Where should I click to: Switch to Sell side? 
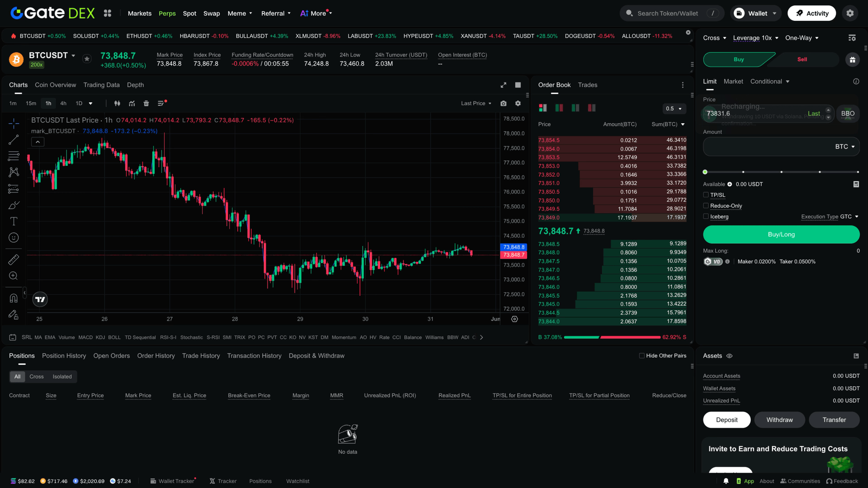(x=802, y=60)
